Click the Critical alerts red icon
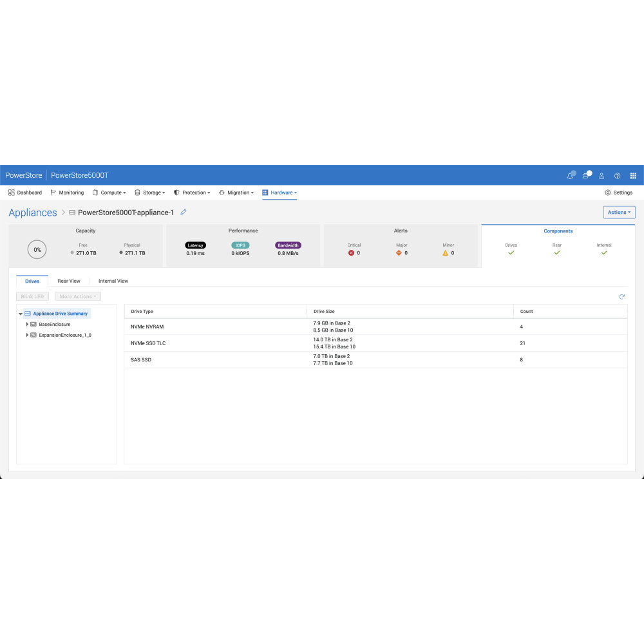 (351, 253)
